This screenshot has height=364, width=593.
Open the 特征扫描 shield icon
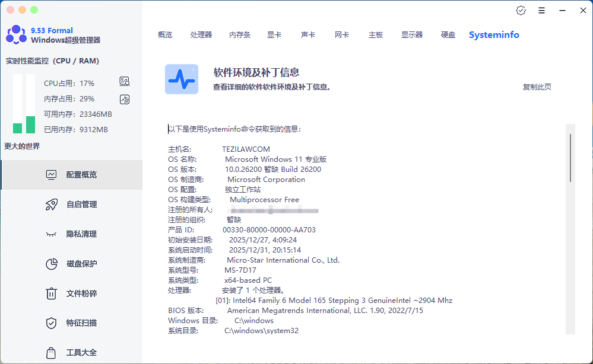click(x=52, y=323)
